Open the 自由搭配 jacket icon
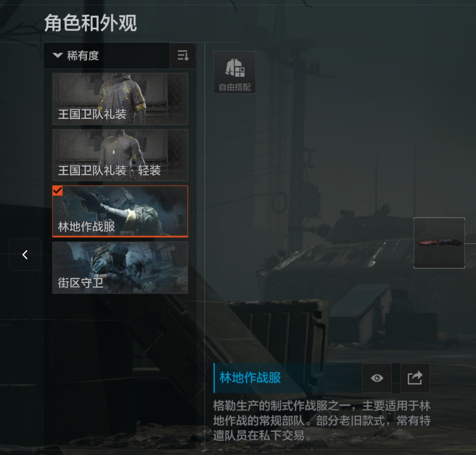The width and height of the screenshot is (476, 455). (235, 68)
